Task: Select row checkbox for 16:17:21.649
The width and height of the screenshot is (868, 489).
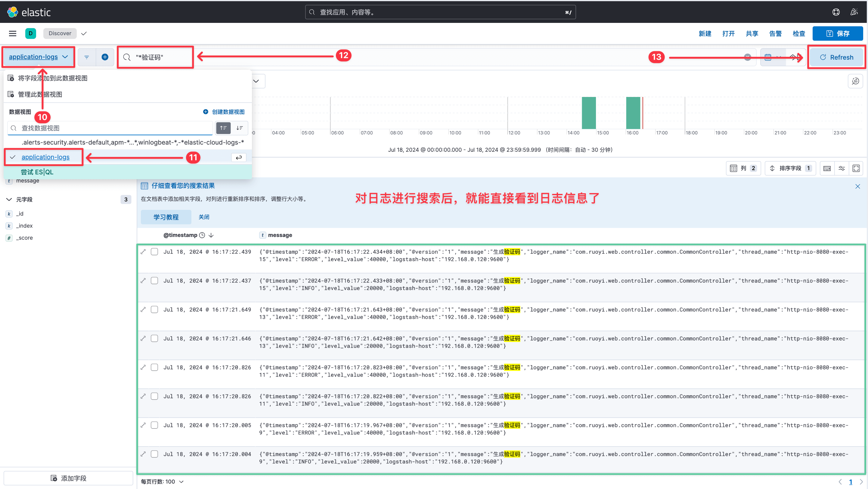Action: pyautogui.click(x=154, y=310)
